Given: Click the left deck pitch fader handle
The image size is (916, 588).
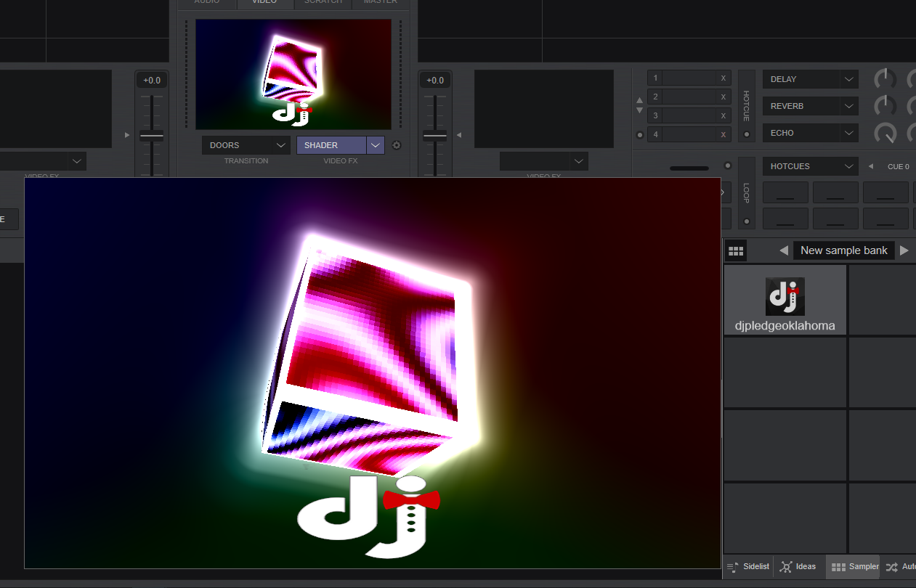Looking at the screenshot, I should point(151,136).
